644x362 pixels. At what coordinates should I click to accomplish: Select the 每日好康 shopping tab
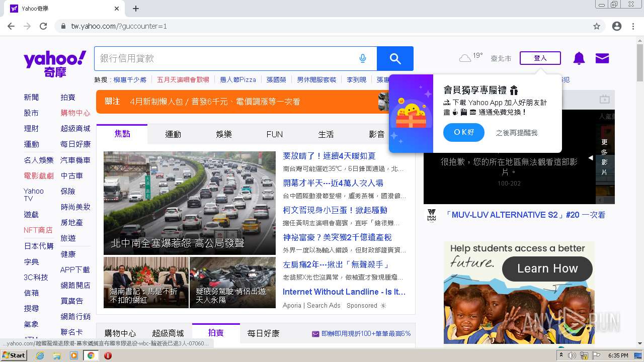[x=263, y=333]
